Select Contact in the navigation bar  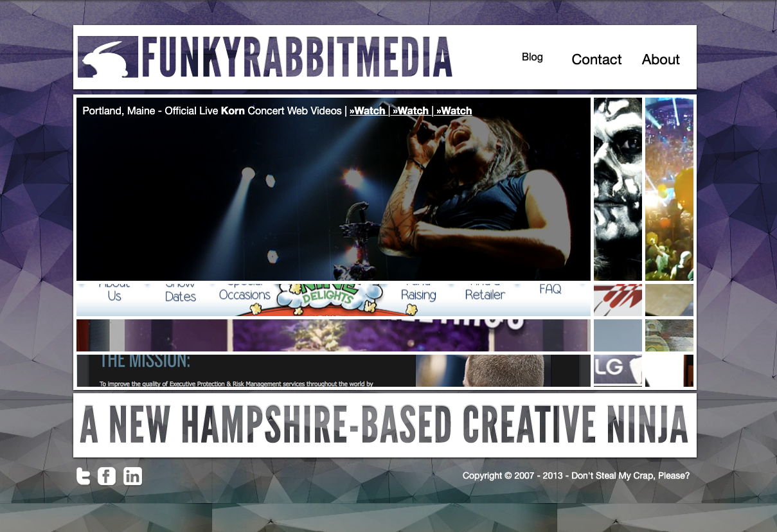(x=596, y=59)
